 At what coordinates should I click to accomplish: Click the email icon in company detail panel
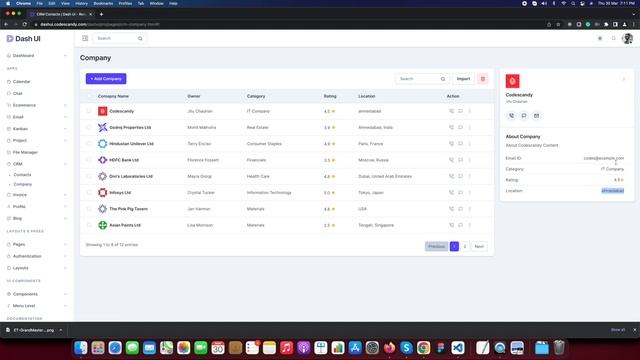click(537, 116)
